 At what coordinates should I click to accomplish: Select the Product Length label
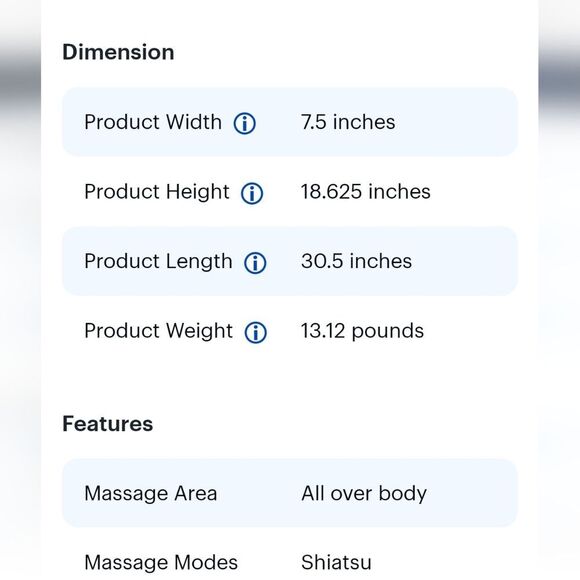(x=158, y=262)
